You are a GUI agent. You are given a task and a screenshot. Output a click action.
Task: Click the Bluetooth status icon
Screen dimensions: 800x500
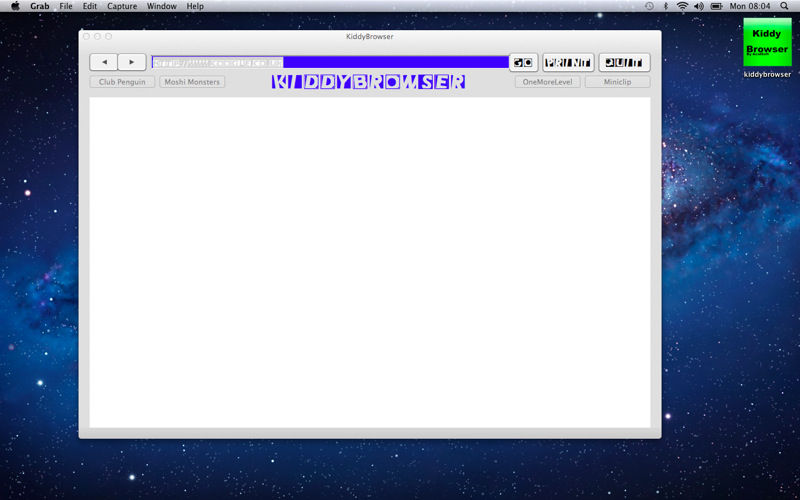[x=665, y=6]
